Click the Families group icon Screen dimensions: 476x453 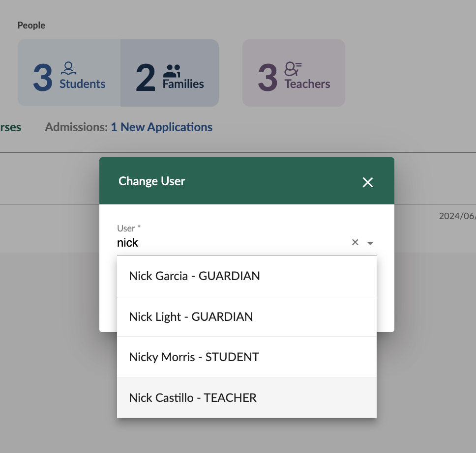click(172, 71)
